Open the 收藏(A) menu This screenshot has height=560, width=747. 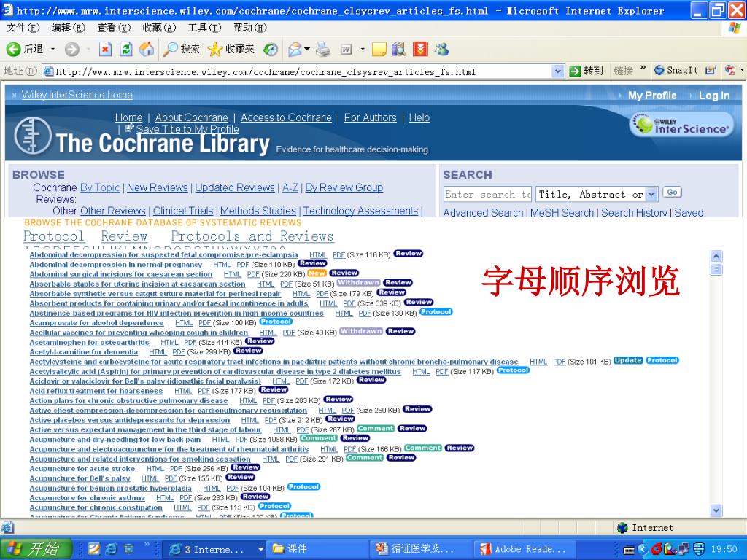click(x=159, y=28)
